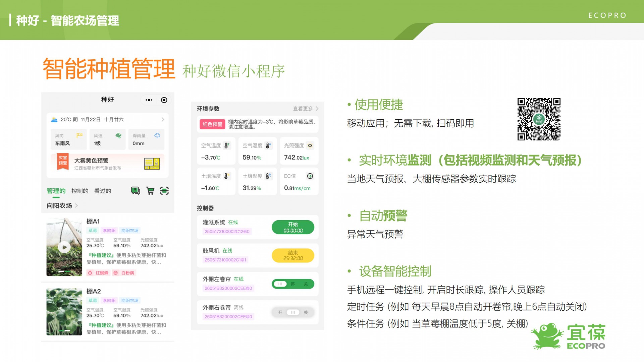Click the 31.29% soil humidity value

(252, 188)
